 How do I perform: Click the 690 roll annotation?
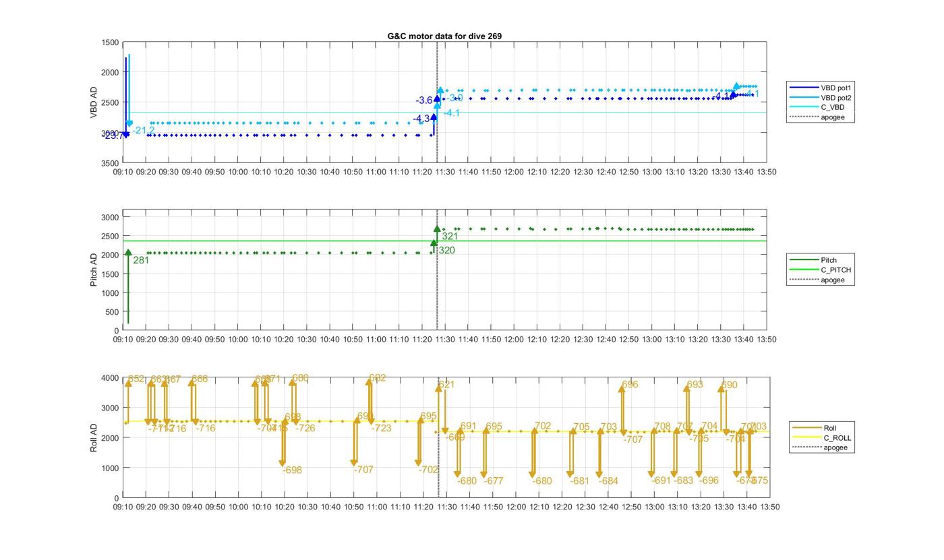[730, 385]
